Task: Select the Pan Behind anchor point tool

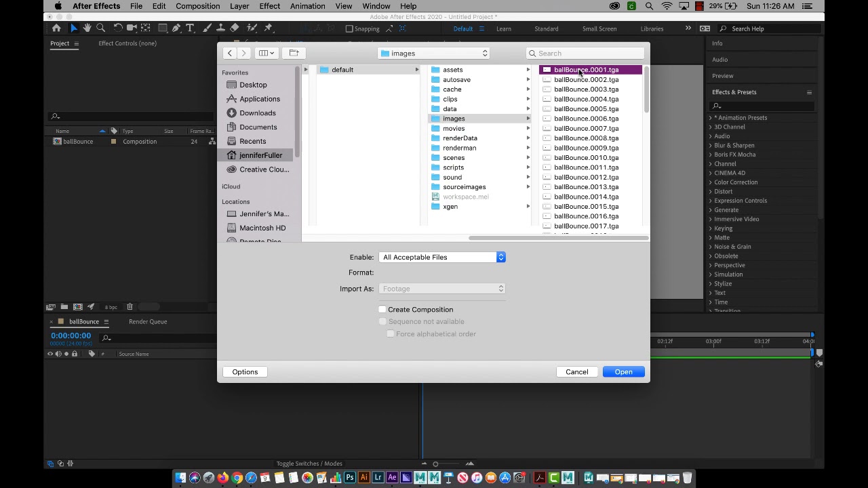Action: click(x=145, y=28)
